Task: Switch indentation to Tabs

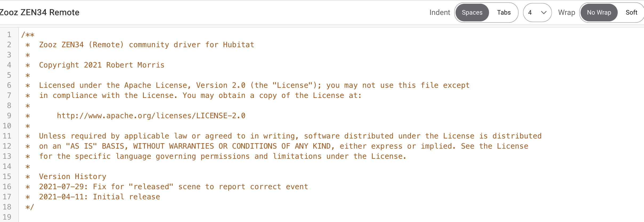Action: point(504,13)
